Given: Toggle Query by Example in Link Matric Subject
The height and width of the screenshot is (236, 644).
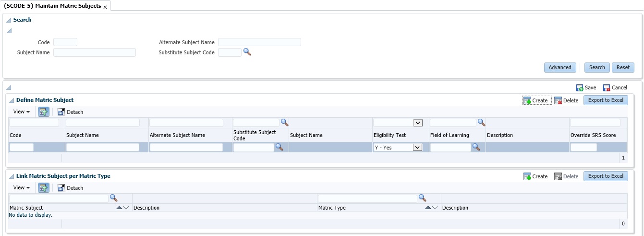Looking at the screenshot, I should point(44,187).
